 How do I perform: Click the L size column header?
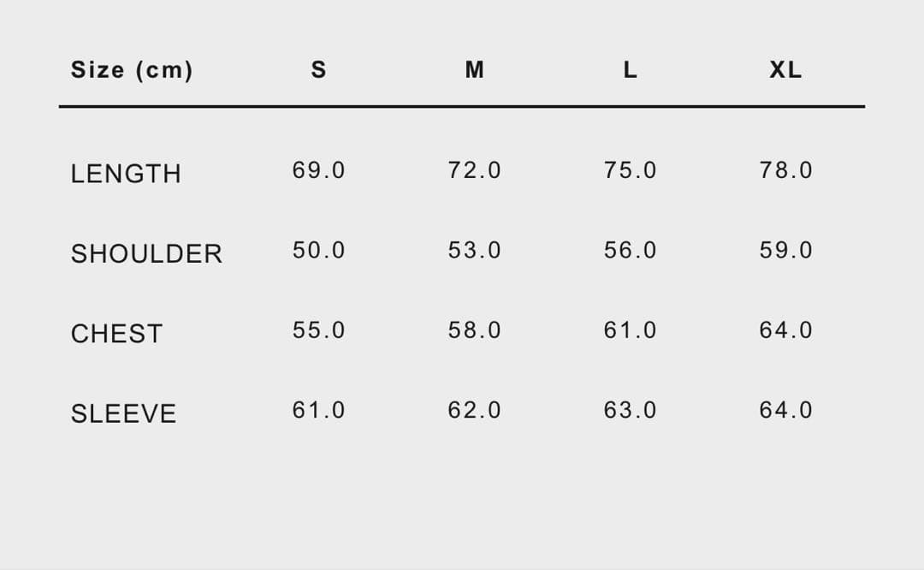pos(630,70)
